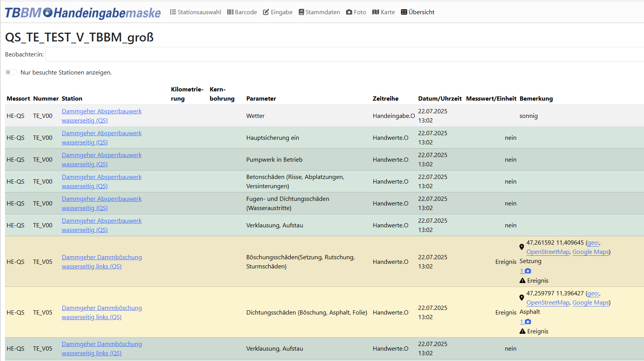Click the Parameter column header

(x=261, y=99)
